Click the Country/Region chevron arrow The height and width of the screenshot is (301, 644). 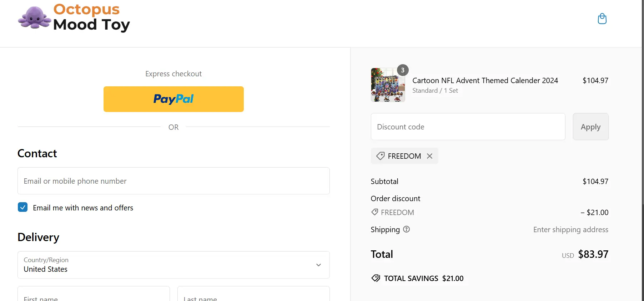pyautogui.click(x=318, y=265)
